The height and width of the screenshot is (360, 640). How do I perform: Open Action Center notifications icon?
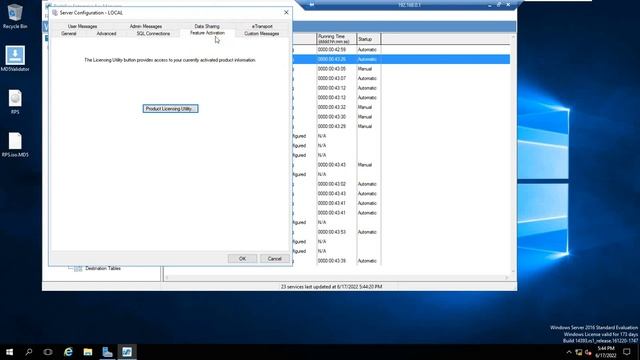(x=627, y=352)
